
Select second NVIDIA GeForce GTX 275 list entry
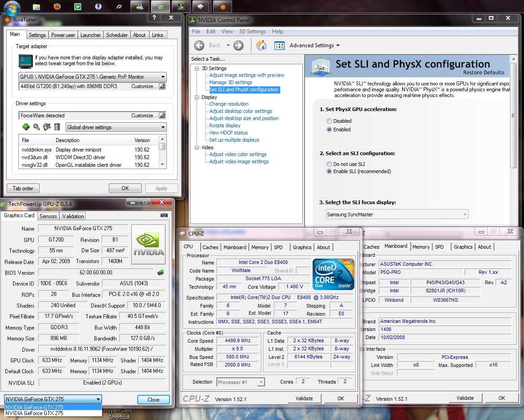(53, 413)
